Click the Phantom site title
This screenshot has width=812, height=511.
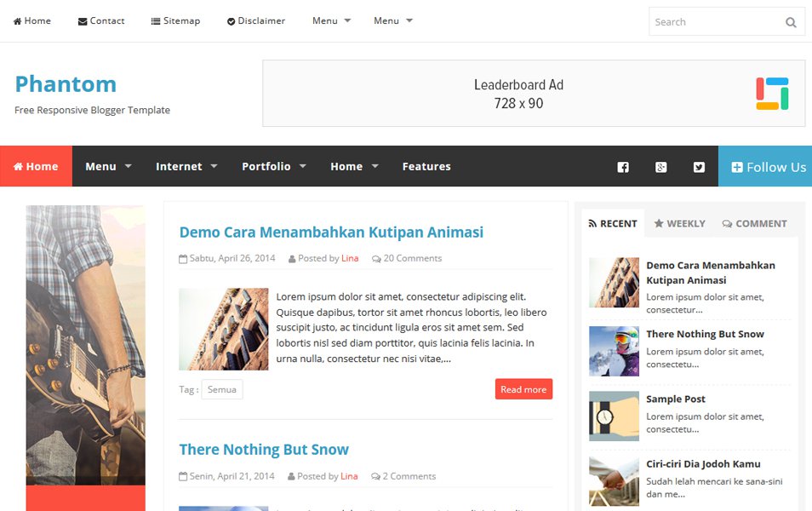tap(66, 84)
